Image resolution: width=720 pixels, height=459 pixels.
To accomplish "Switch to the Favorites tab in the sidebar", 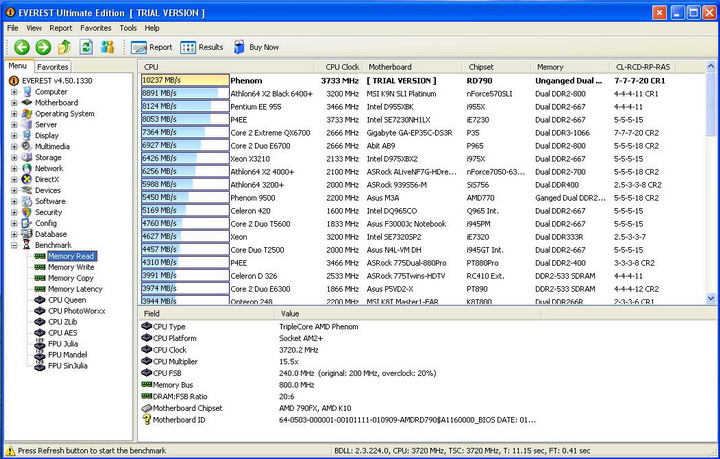I will 52,67.
